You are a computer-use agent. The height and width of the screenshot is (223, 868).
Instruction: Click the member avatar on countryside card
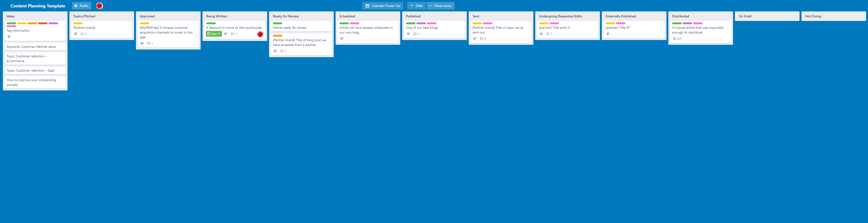[260, 34]
